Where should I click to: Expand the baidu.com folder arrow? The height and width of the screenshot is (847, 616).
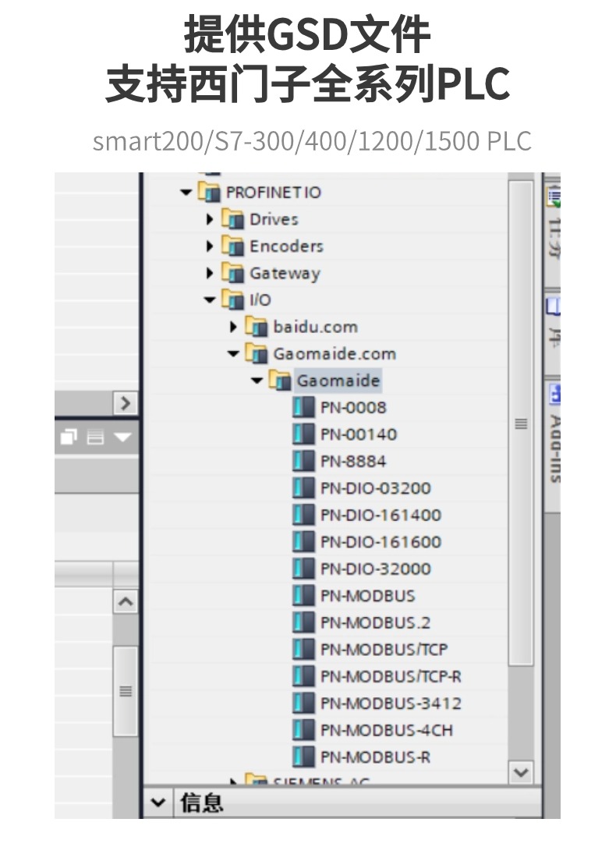[233, 327]
